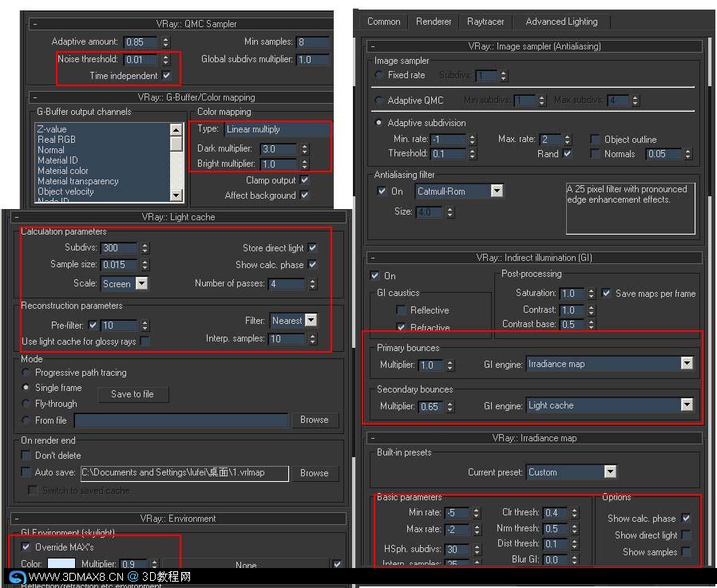Click Browse next to Auto save path
This screenshot has height=588, width=717.
click(x=315, y=473)
